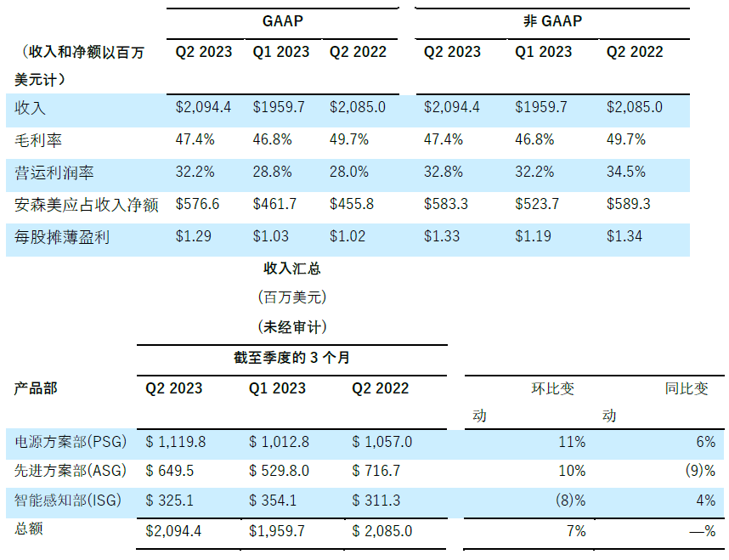Click the '28.8%' operating margin cell
Viewport: 729px width, 560px height.
click(272, 173)
